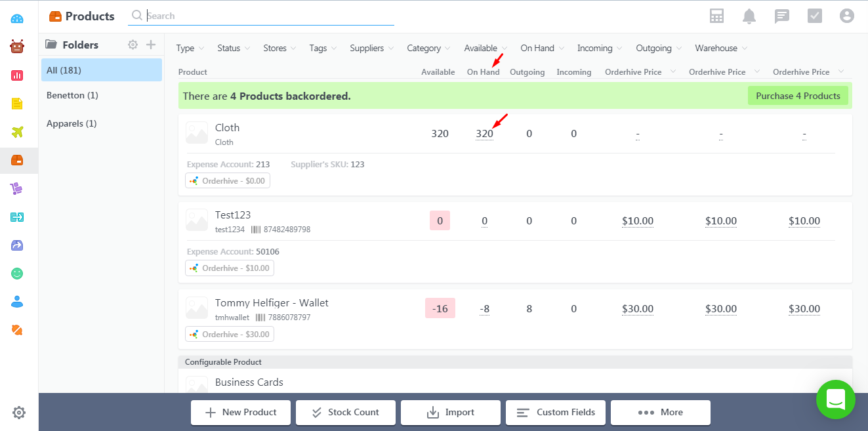Open the calculator icon in top bar
868x431 pixels.
pyautogui.click(x=716, y=16)
